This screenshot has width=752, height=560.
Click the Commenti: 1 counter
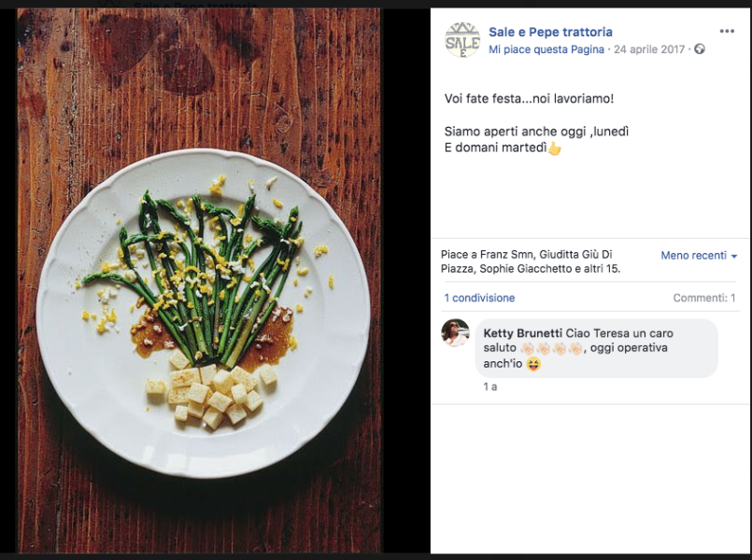(704, 299)
